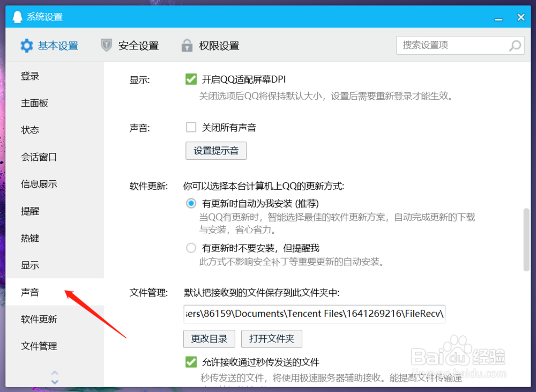Click the 默认把接收到的文件保存到此文件夹中 text
The width and height of the screenshot is (536, 392).
click(262, 292)
